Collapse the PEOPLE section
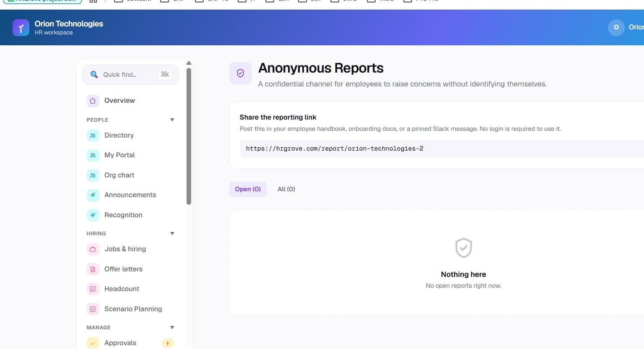This screenshot has width=644, height=349. [172, 120]
